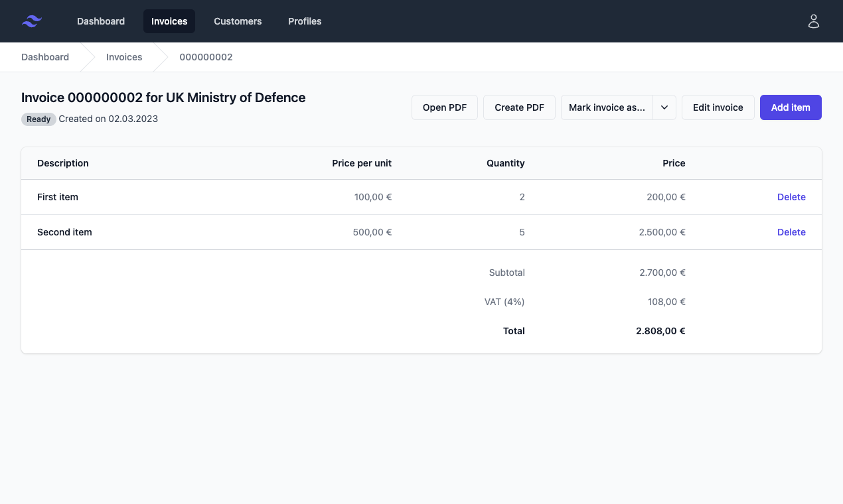Delete the Second item row
843x504 pixels.
pyautogui.click(x=791, y=232)
